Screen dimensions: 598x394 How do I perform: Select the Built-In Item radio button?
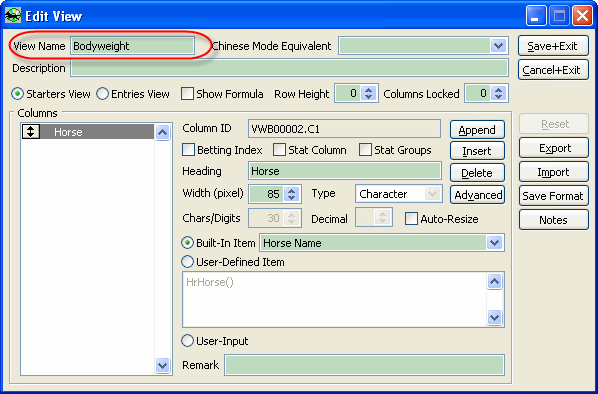187,243
